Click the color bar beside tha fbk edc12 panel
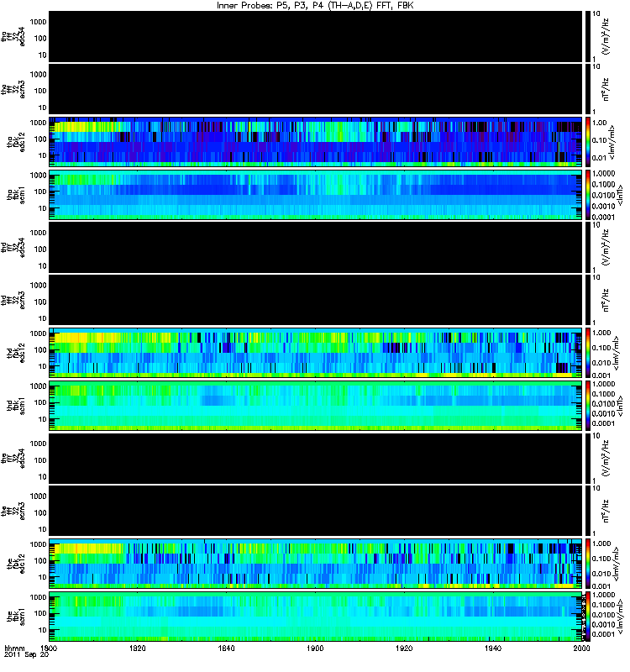 coord(587,141)
